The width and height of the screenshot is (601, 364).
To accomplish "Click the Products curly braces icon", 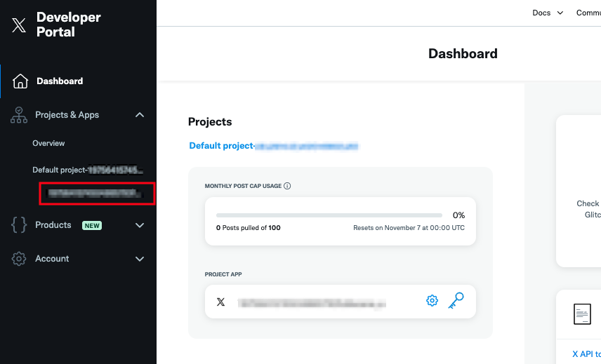I will point(19,225).
